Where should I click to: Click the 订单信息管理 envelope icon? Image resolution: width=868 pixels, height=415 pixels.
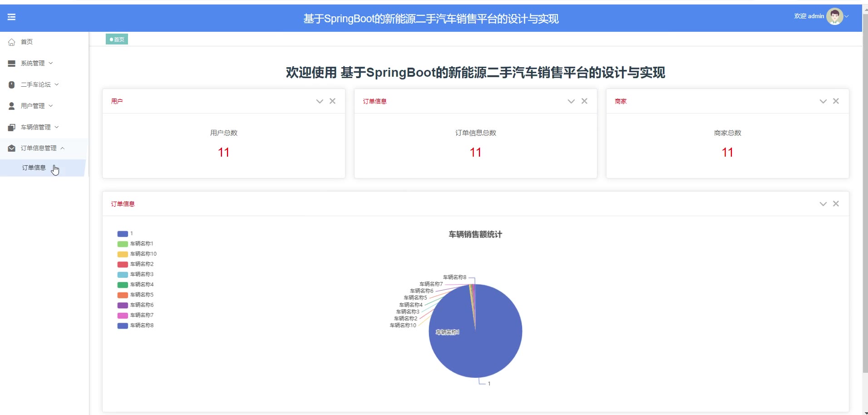click(x=12, y=148)
